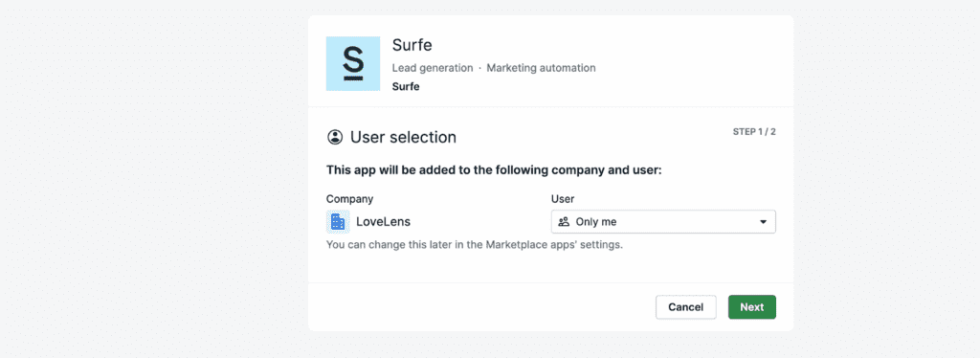
Task: Click the Company field label
Action: (350, 199)
